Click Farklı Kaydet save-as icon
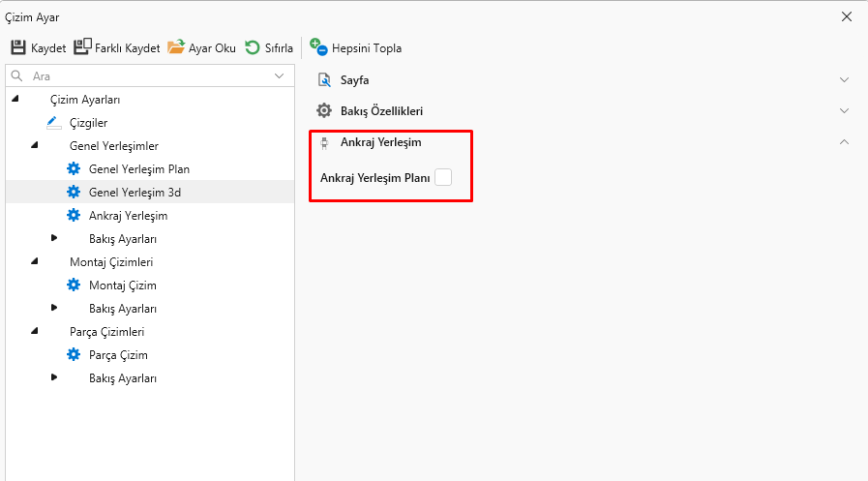The image size is (868, 481). click(x=82, y=47)
